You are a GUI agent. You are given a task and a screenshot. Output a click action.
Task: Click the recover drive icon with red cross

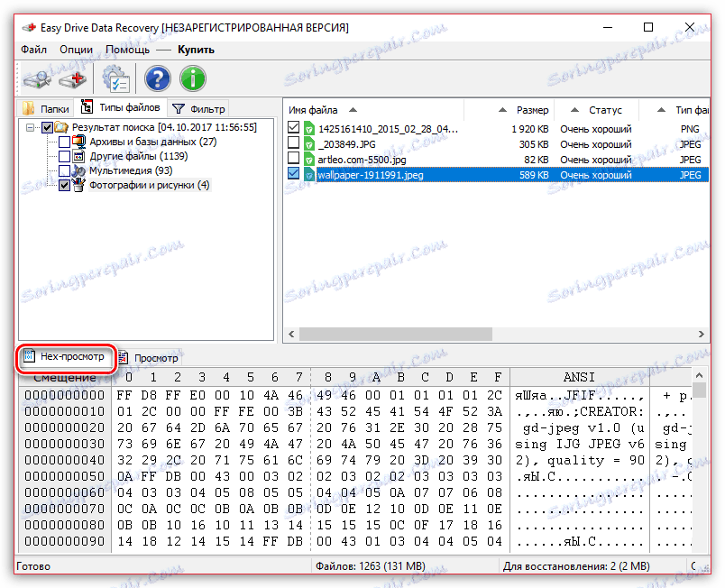[73, 79]
